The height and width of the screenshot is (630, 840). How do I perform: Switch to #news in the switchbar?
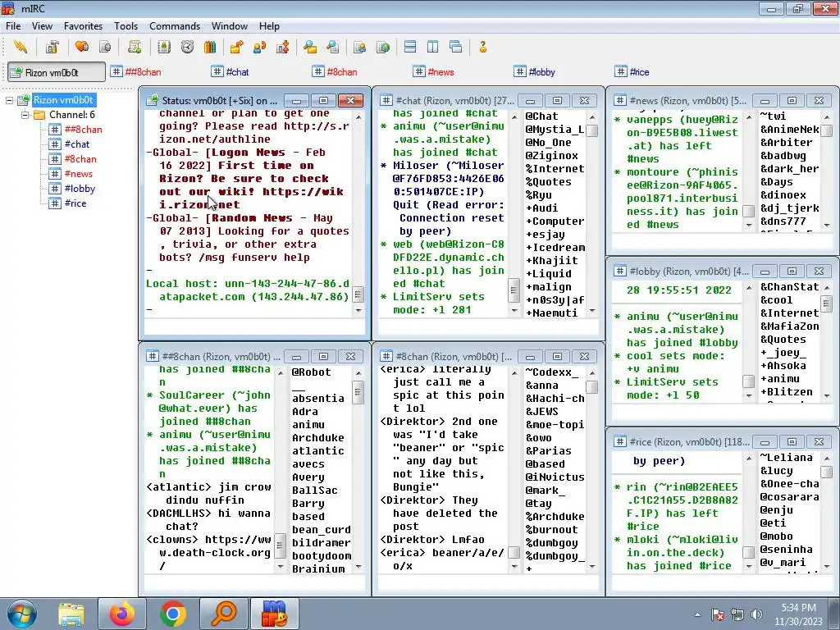click(x=434, y=72)
